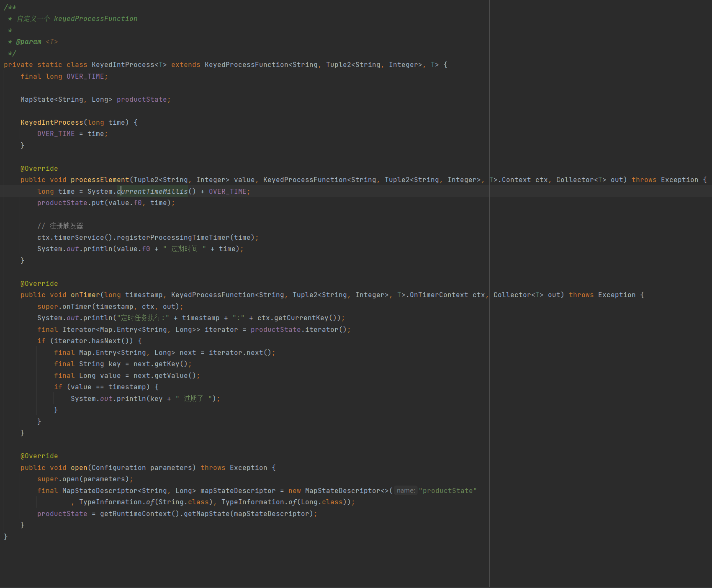Screen dimensions: 712x588
Task: Click OnTimerContext in the onTimer signature
Action: tap(439, 295)
